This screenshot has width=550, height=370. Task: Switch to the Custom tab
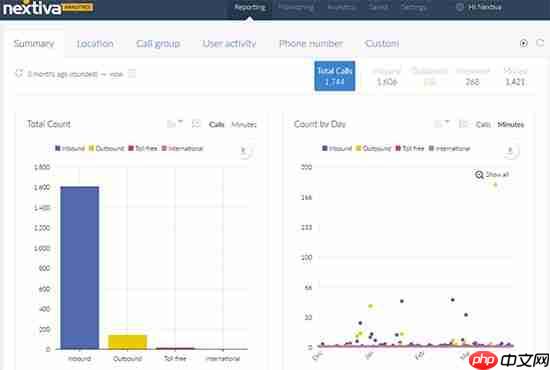(382, 43)
